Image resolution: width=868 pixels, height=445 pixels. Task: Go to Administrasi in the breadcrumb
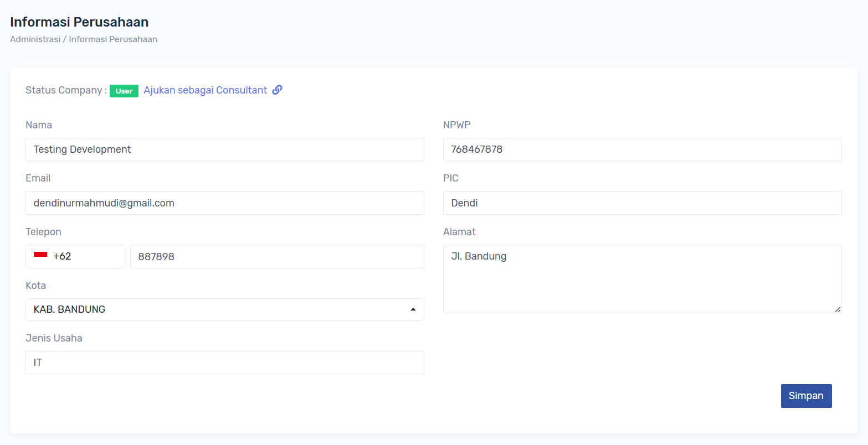tap(35, 39)
